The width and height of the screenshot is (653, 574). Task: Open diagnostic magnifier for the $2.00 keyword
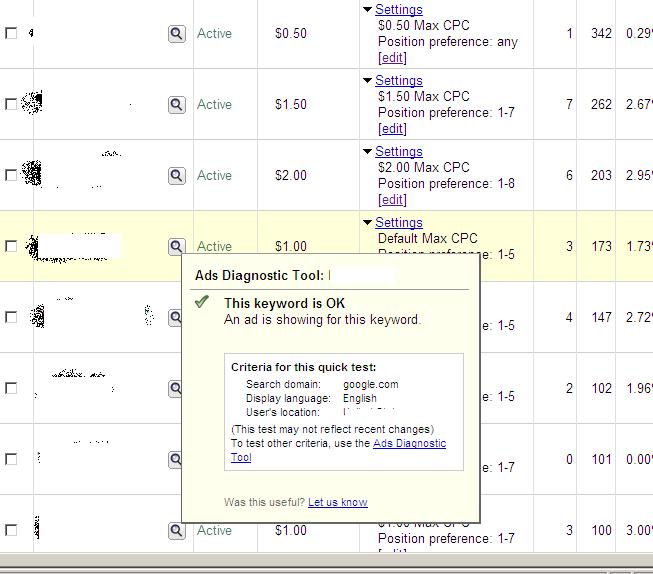177,175
